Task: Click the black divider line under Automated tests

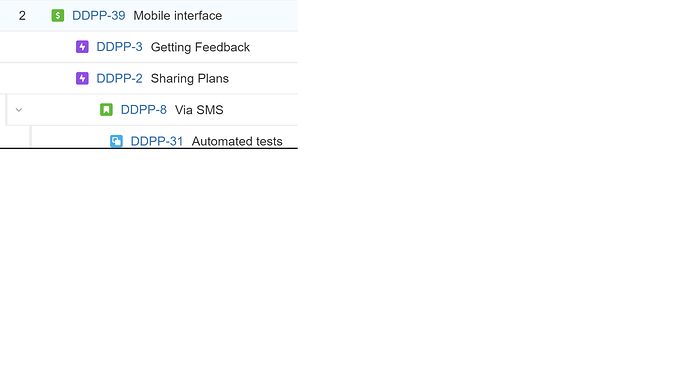Action: [x=149, y=148]
